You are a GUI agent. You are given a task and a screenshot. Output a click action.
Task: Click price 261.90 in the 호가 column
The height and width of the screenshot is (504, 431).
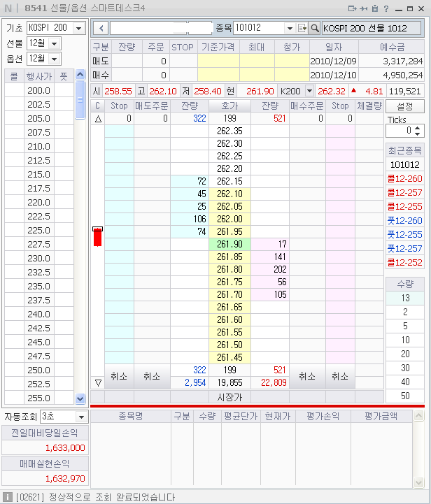(x=229, y=244)
